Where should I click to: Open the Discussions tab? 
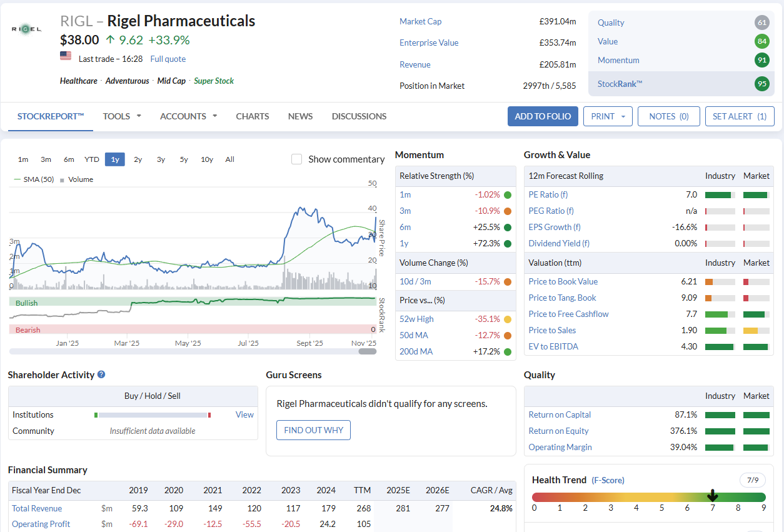point(359,116)
